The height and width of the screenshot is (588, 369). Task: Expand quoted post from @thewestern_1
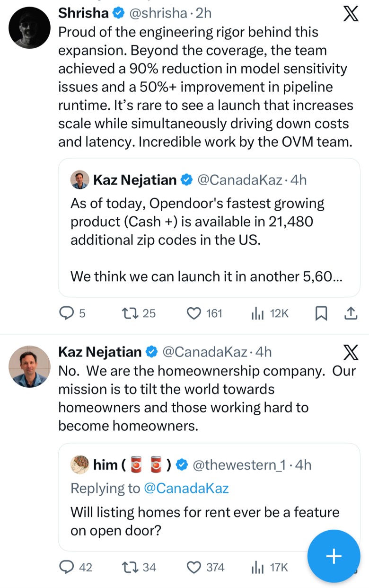coord(209,497)
